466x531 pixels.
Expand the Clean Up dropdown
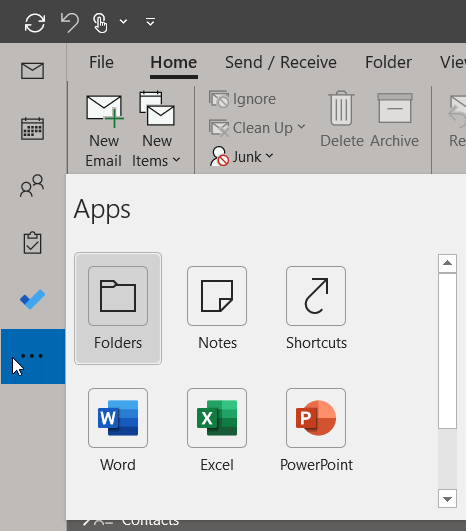257,128
